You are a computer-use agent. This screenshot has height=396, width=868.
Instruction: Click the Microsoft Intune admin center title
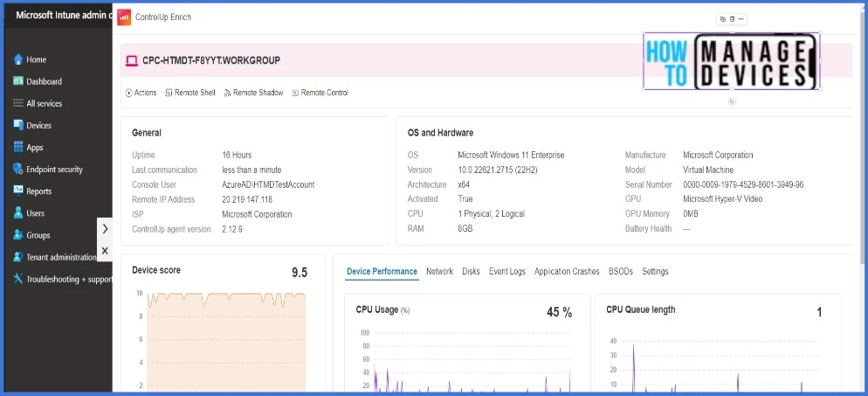coord(64,15)
